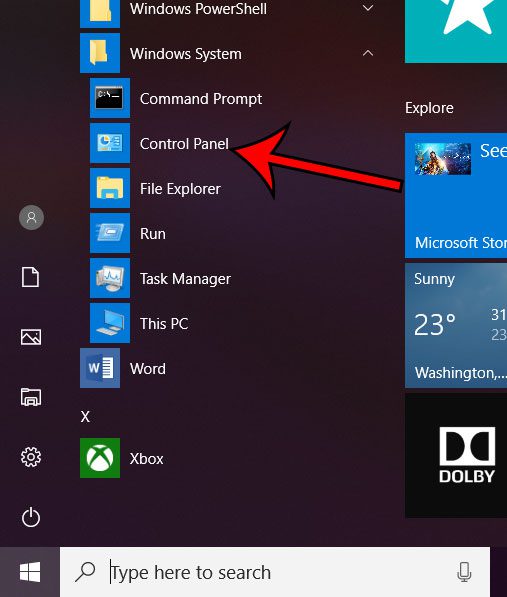The image size is (507, 597).
Task: Open Documents from the sidebar page icon
Action: [30, 277]
